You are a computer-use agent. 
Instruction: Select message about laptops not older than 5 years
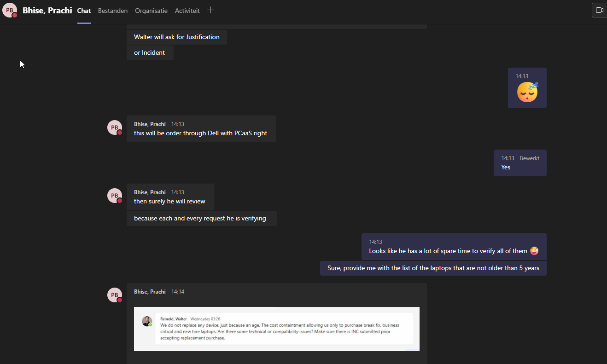pos(433,268)
